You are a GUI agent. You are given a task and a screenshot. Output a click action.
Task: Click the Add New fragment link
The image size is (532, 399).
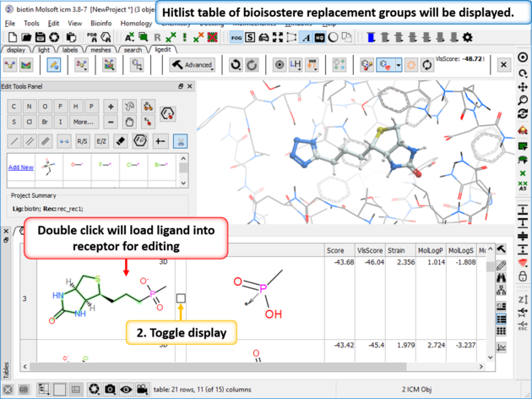point(21,167)
